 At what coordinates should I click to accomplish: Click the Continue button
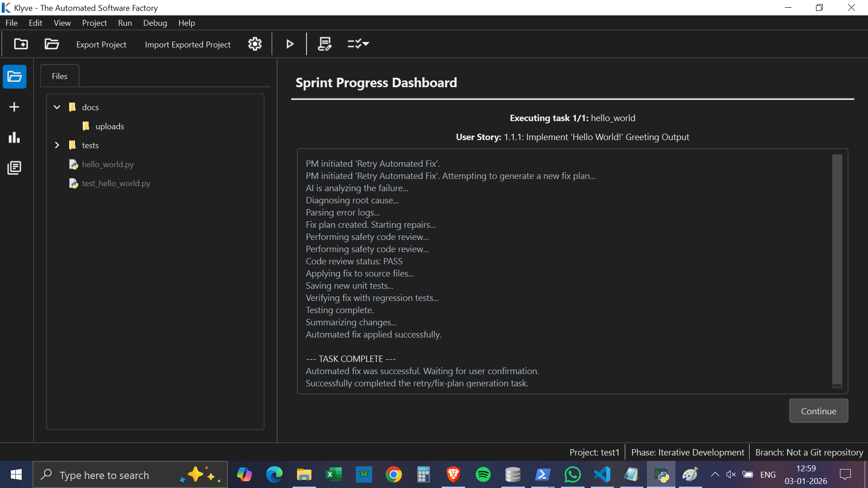click(818, 411)
